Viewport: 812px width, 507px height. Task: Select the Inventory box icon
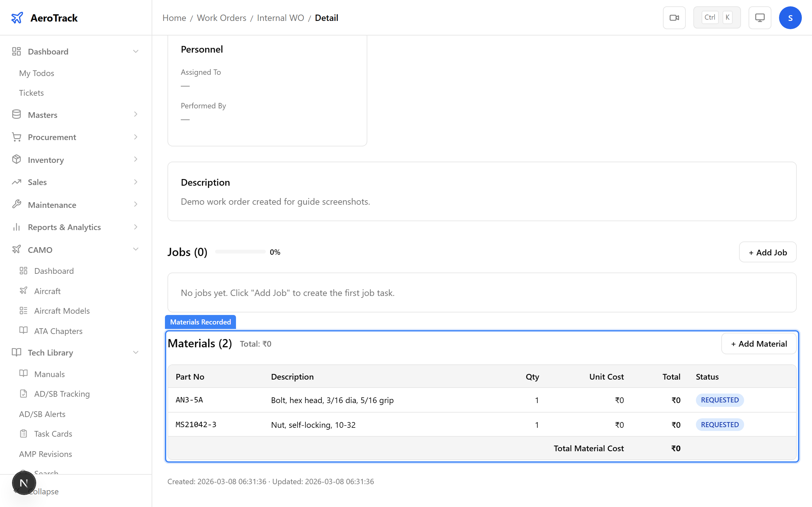coord(16,160)
